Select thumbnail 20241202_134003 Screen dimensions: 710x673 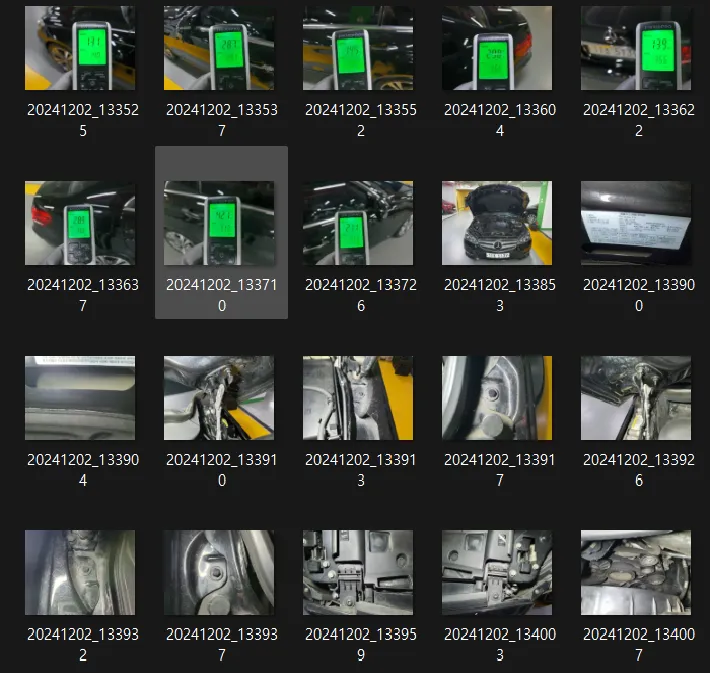coord(497,572)
